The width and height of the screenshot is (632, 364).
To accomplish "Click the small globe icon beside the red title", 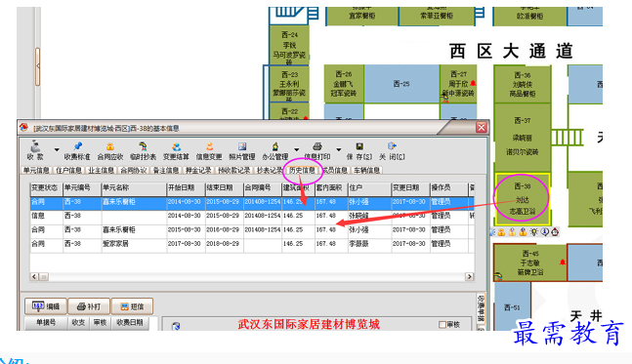I will [x=176, y=326].
